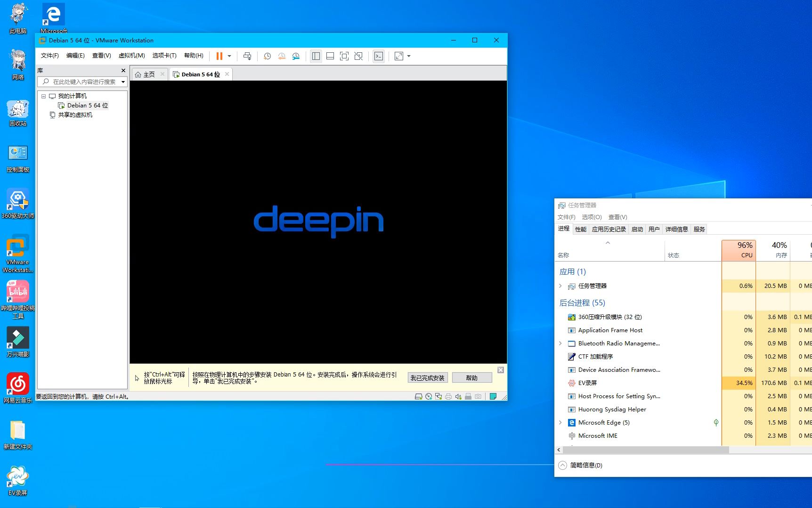Sort Task Manager by CPU column header

coord(739,250)
